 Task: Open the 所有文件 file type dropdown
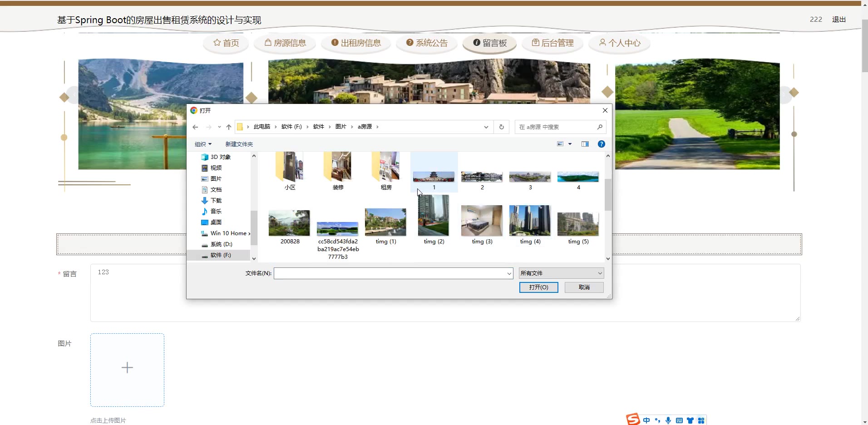(x=562, y=273)
